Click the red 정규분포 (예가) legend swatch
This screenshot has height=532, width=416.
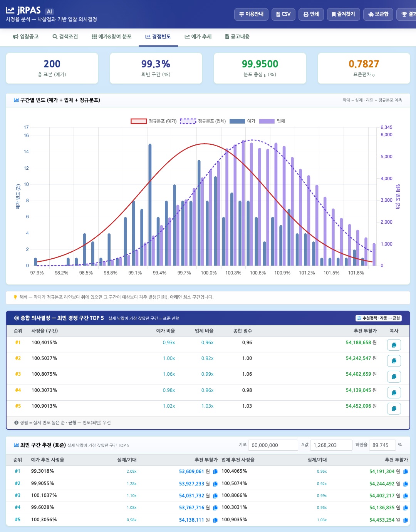[139, 121]
